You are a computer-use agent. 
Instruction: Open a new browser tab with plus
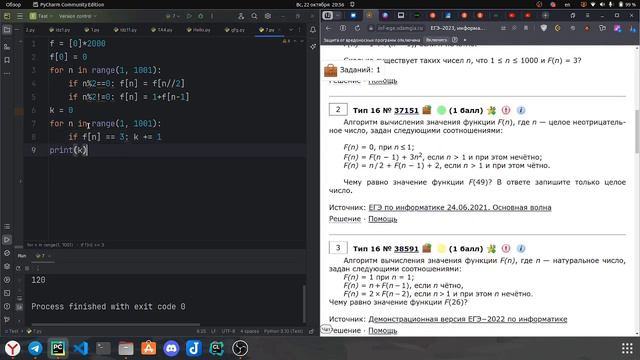click(x=545, y=16)
